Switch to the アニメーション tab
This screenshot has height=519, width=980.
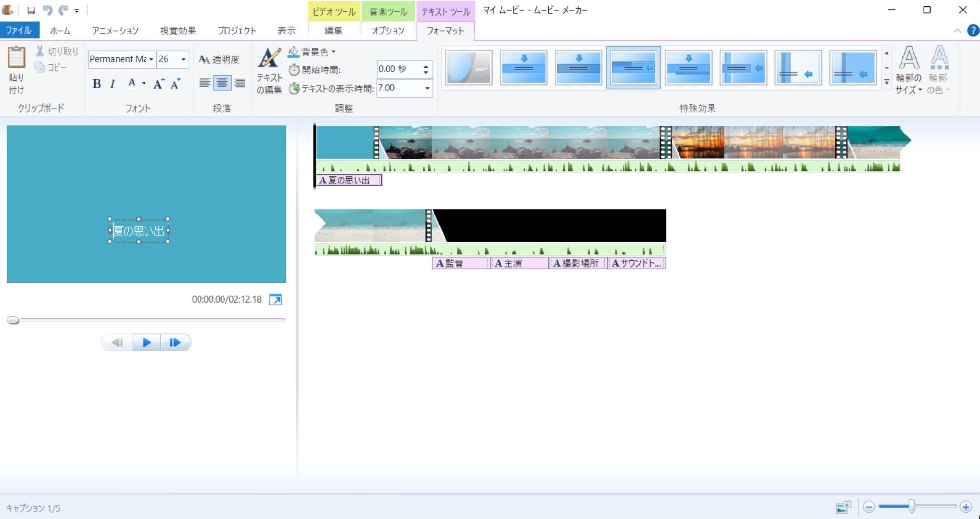pos(115,31)
